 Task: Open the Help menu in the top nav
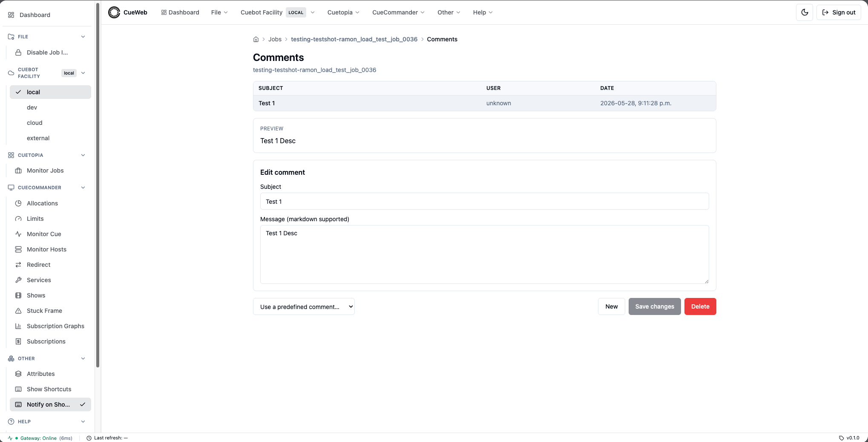(483, 12)
